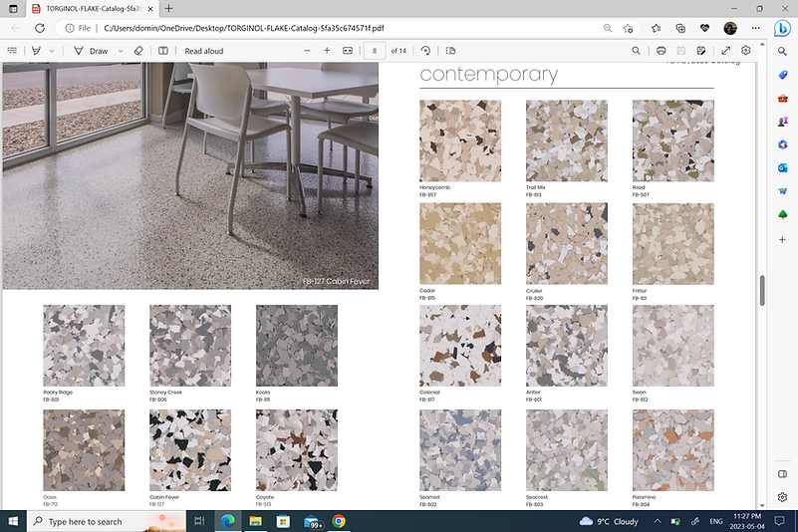798x532 pixels.
Task: Open the Edge settings and more menu
Action: pos(756,28)
